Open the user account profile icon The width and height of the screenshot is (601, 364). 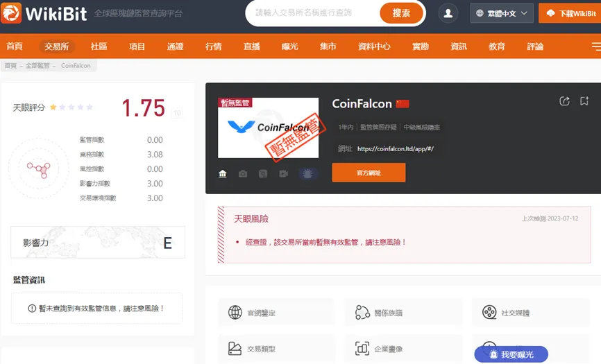[448, 13]
